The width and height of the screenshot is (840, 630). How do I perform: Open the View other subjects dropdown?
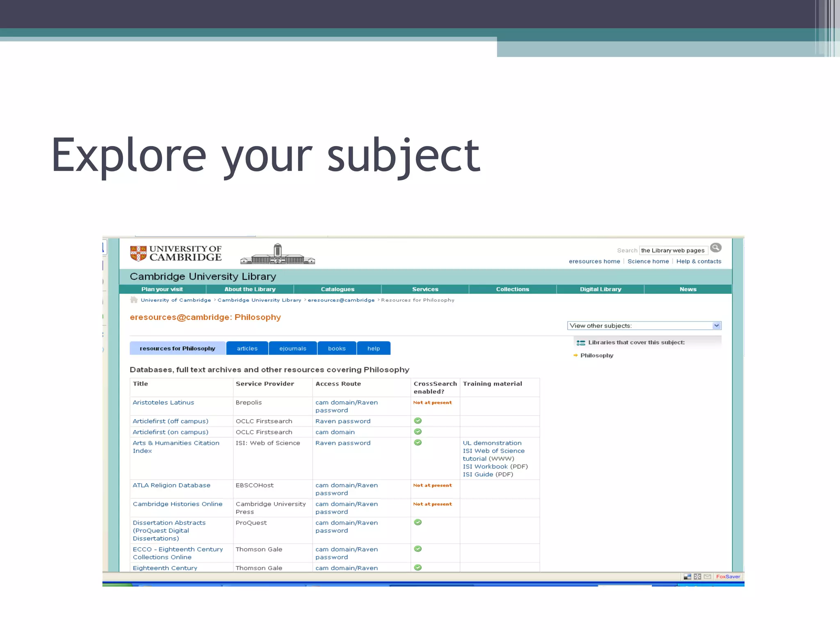(644, 326)
